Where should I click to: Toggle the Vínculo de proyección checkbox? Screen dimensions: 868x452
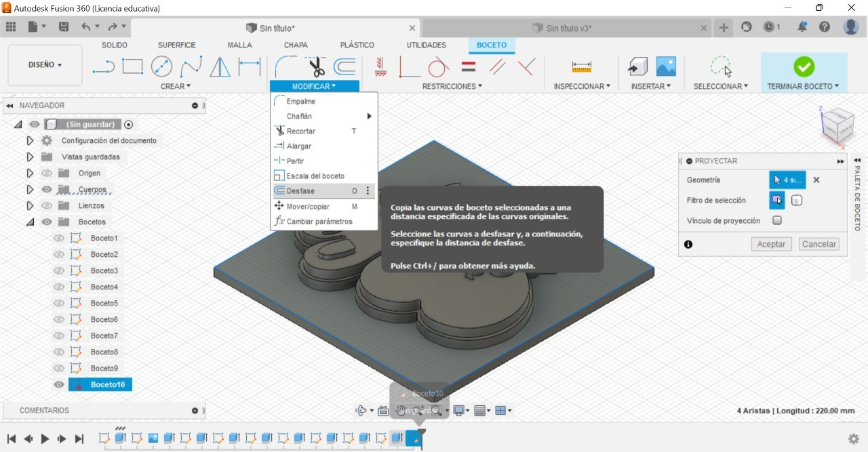click(x=777, y=220)
